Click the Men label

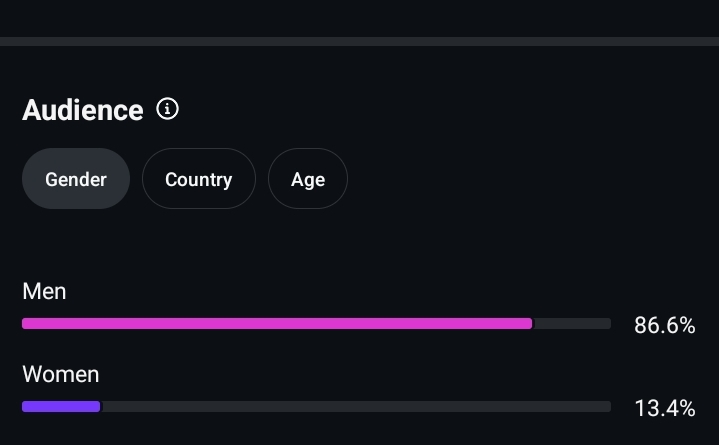(x=44, y=291)
